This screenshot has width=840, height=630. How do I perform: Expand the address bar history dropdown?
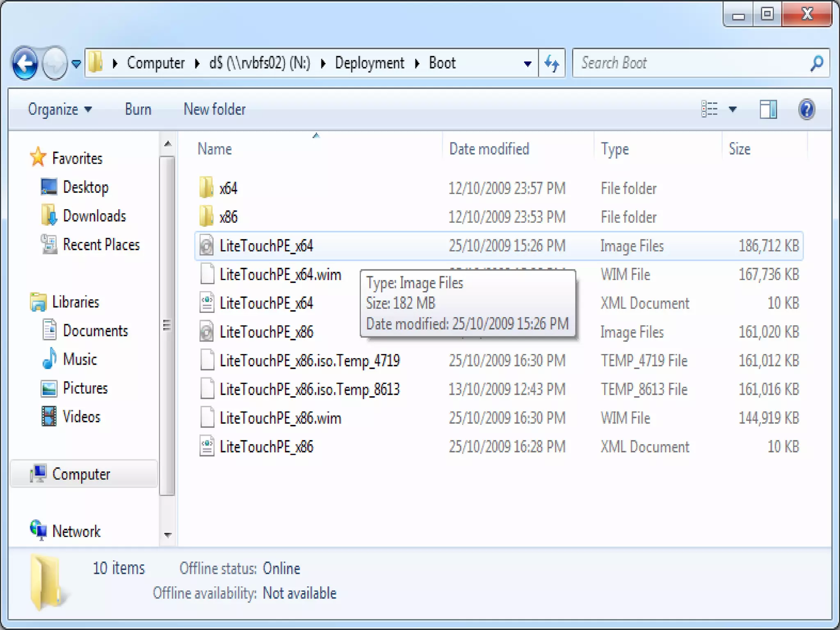(x=527, y=64)
